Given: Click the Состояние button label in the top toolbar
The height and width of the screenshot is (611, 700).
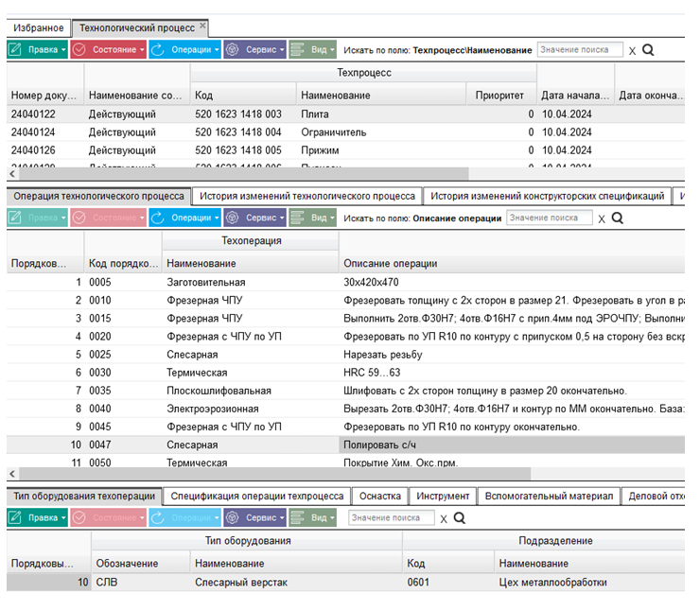Looking at the screenshot, I should pyautogui.click(x=114, y=49).
